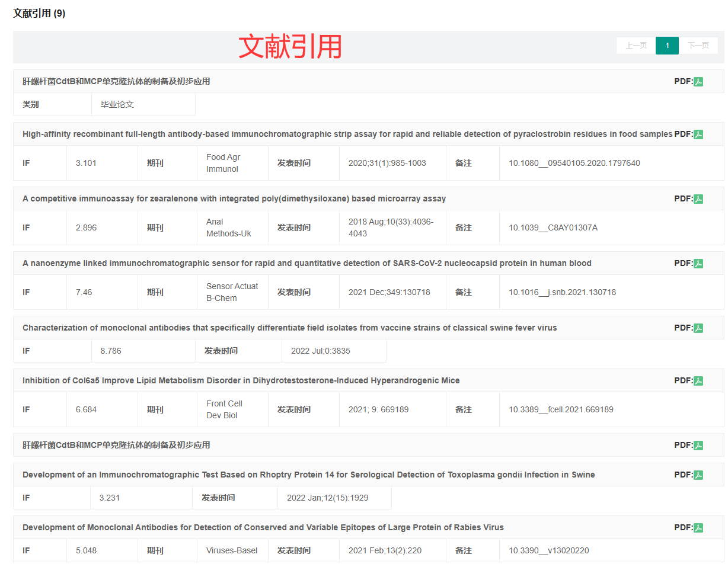Click PDF icon for classical swine fever article

point(698,328)
